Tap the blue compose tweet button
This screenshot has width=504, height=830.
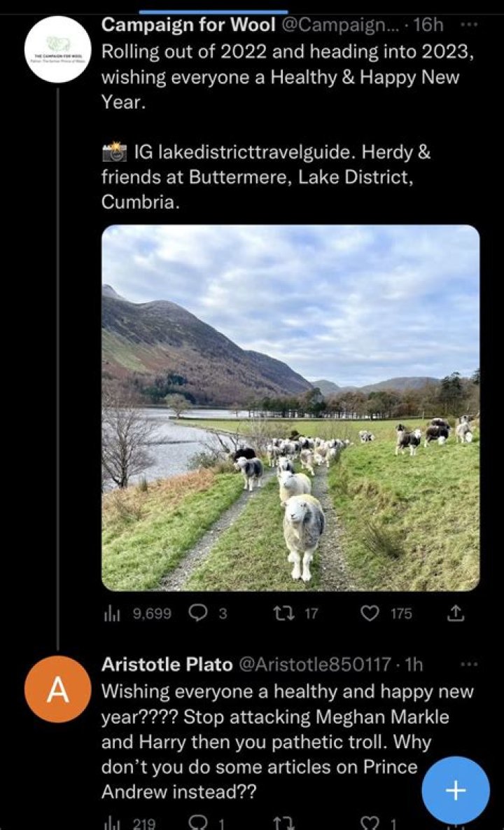pos(456,790)
